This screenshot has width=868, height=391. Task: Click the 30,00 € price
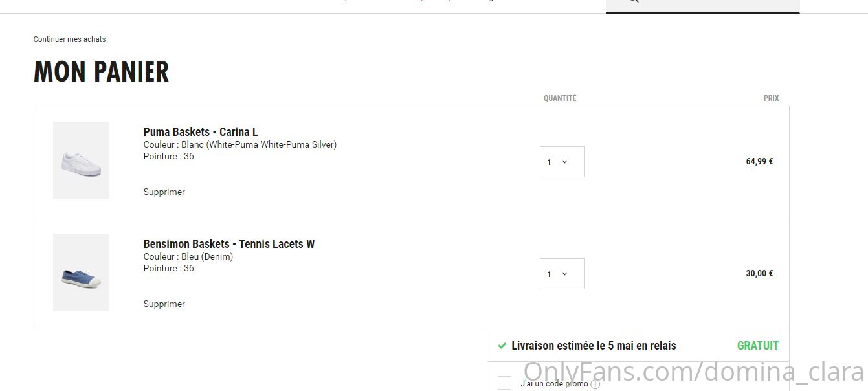(760, 274)
